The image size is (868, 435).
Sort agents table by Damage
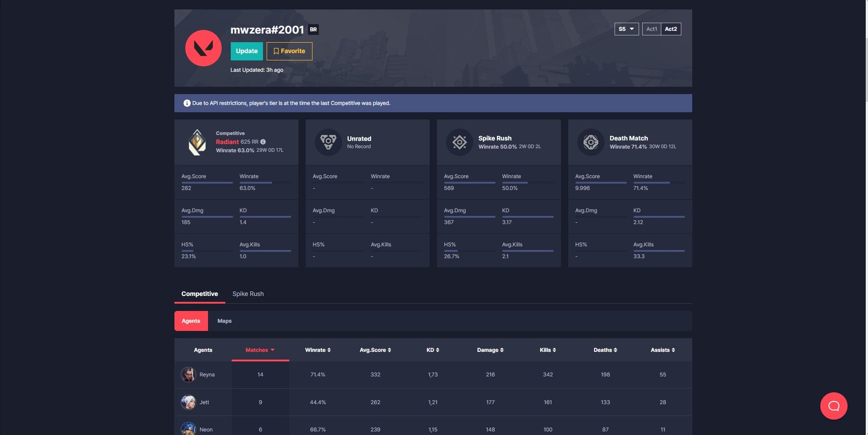click(490, 350)
